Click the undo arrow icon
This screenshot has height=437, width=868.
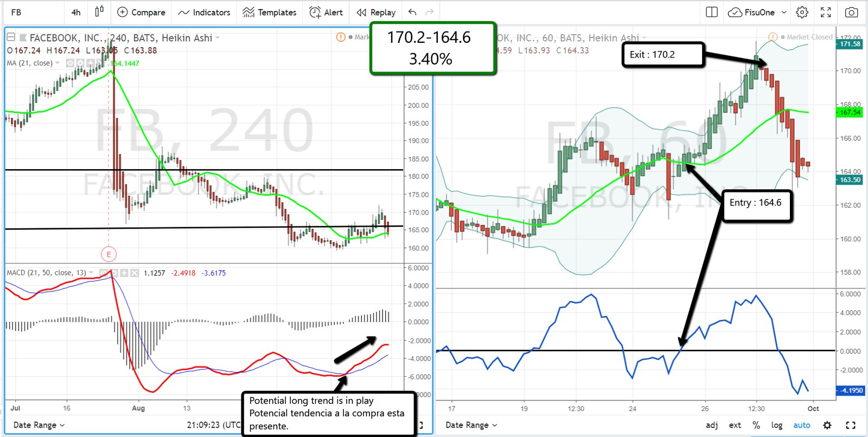tap(413, 12)
